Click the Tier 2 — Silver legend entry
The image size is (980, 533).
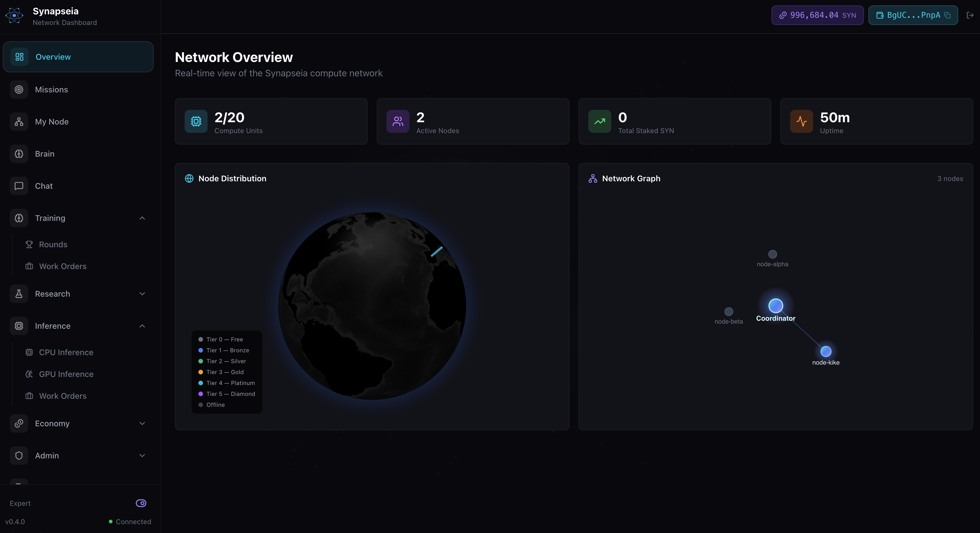(x=222, y=361)
